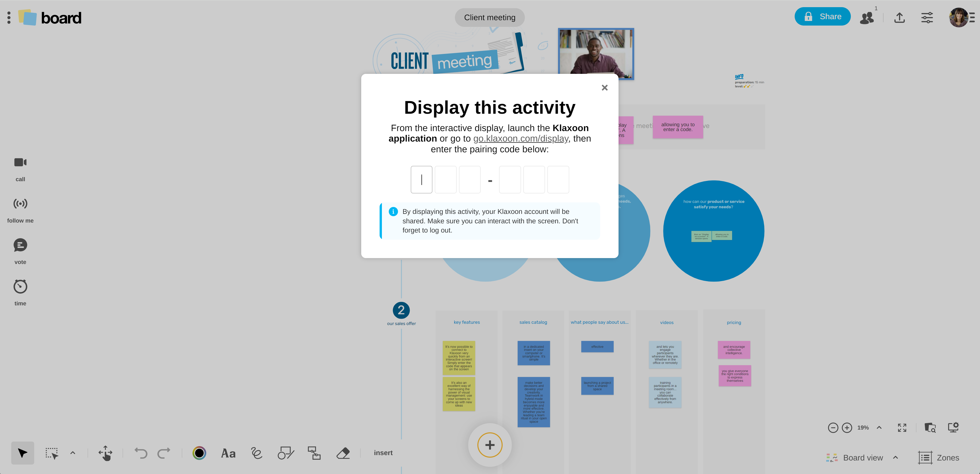Click the first pairing code box
This screenshot has height=474, width=980.
pyautogui.click(x=421, y=180)
